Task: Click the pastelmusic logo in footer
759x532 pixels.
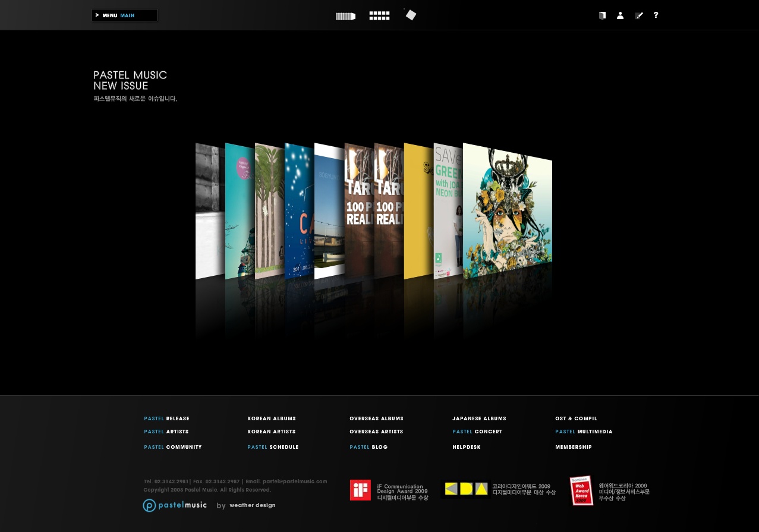Action: pyautogui.click(x=175, y=505)
